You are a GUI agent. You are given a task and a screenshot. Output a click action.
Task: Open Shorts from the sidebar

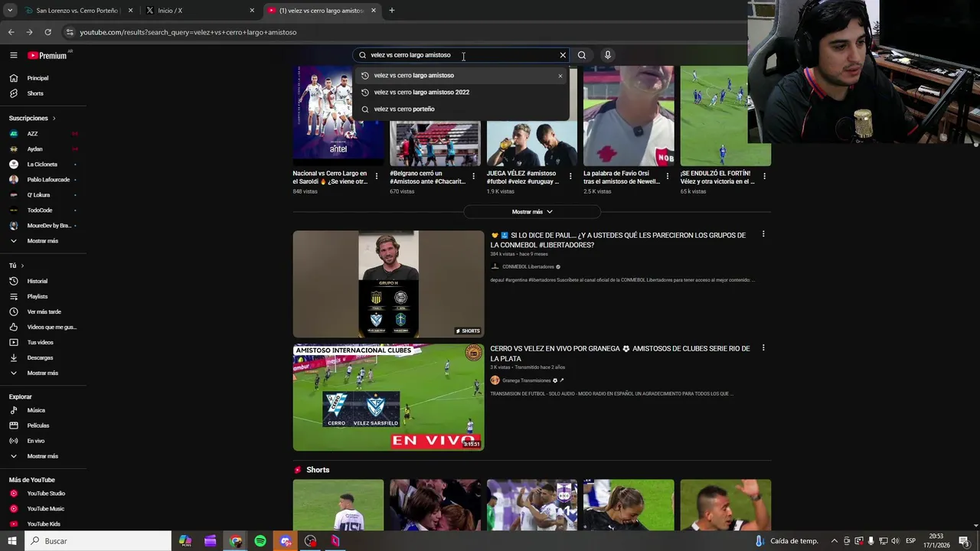[35, 93]
